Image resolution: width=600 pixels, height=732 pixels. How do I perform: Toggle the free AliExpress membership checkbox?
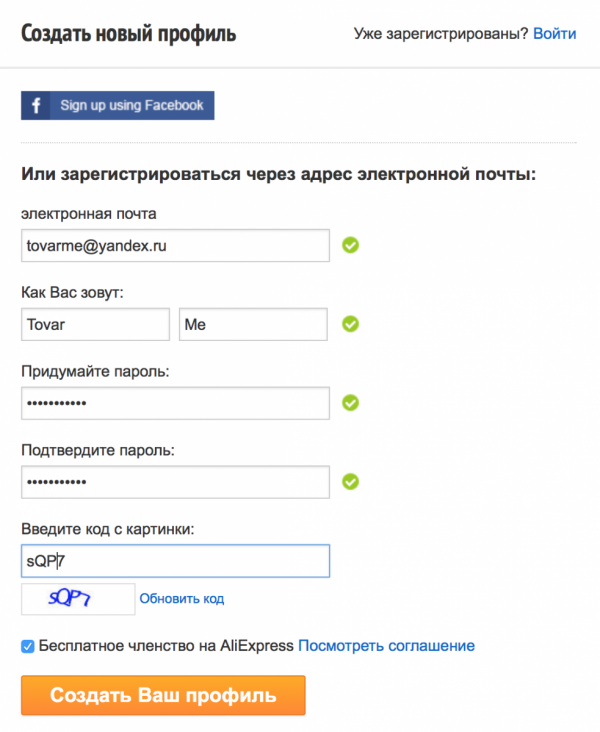click(x=28, y=647)
